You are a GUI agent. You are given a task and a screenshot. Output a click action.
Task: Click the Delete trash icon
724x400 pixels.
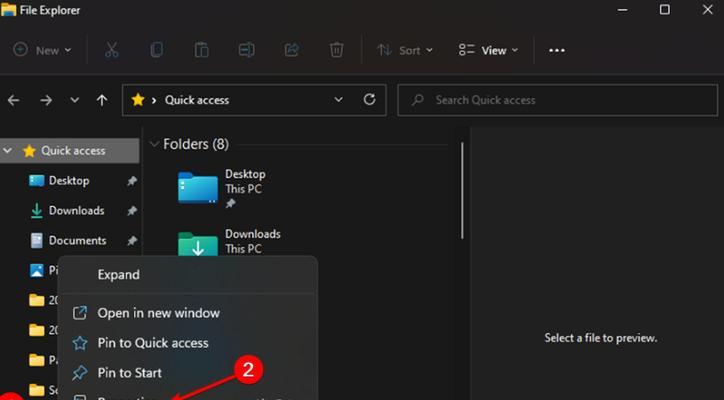point(337,50)
